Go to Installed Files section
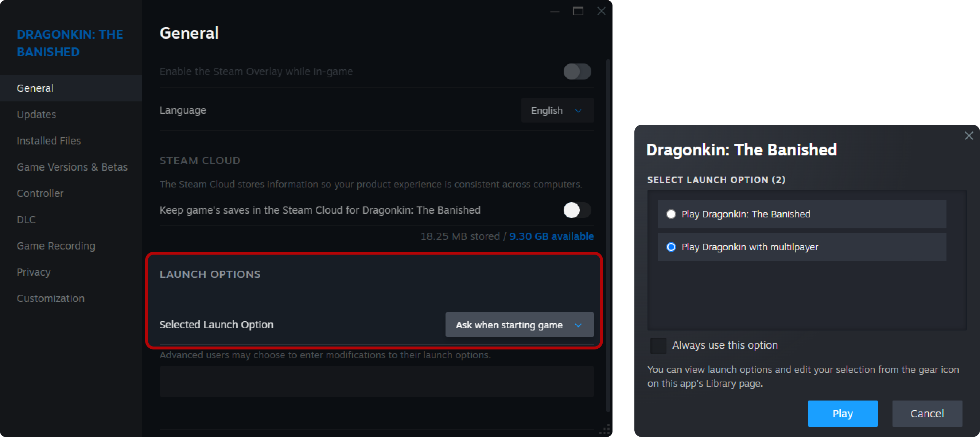 (49, 141)
